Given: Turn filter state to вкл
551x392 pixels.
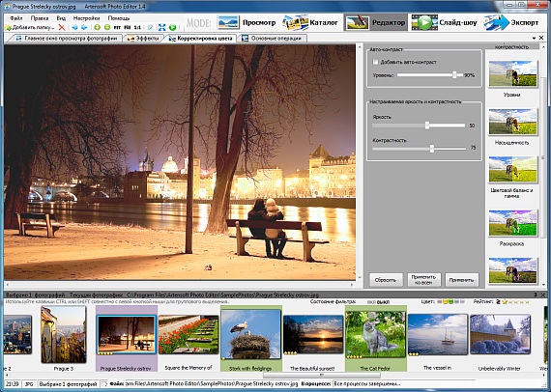Looking at the screenshot, I should point(371,302).
